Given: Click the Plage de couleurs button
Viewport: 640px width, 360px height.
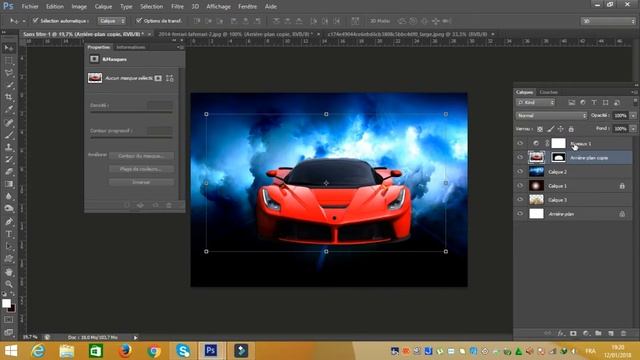Looking at the screenshot, I should [141, 169].
